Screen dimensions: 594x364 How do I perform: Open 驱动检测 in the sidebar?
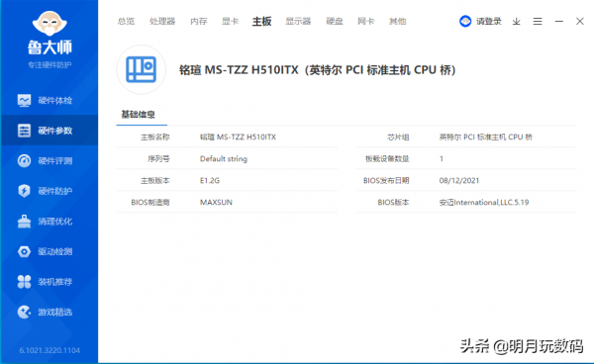[x=49, y=251]
